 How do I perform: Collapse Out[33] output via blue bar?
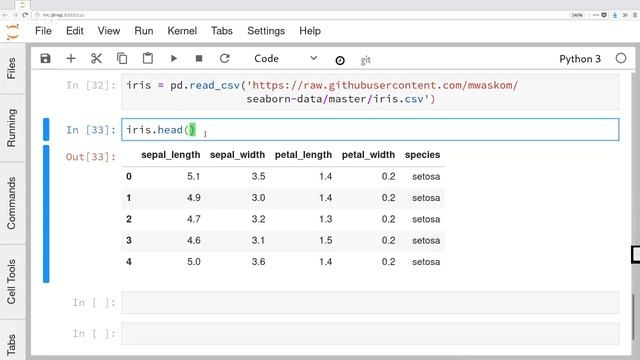pyautogui.click(x=46, y=214)
